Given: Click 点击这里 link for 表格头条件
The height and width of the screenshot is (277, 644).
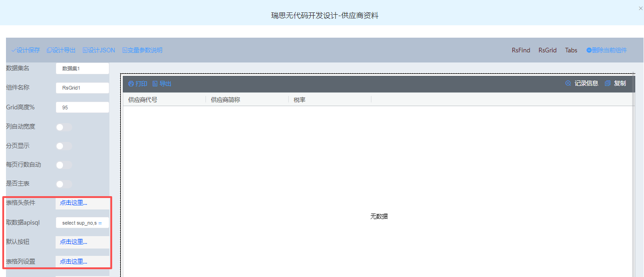Looking at the screenshot, I should point(74,203).
